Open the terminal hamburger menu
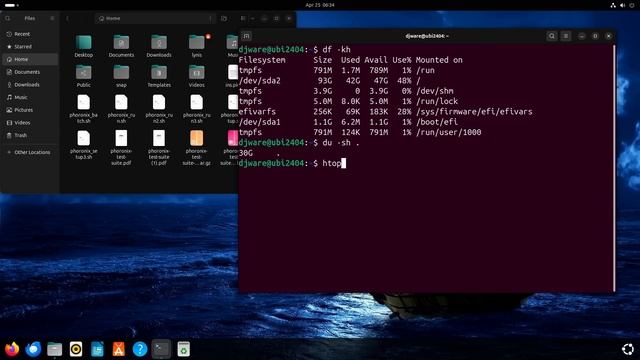 click(x=566, y=36)
